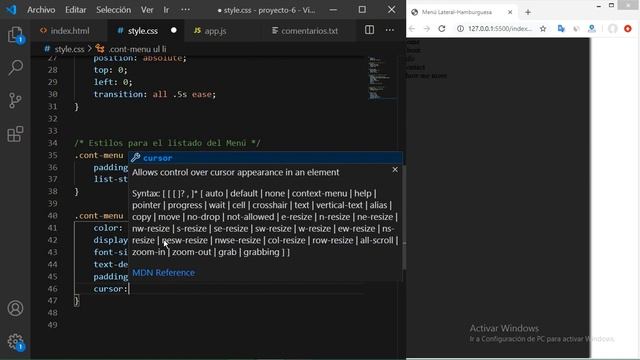Split the editor to the right

coord(369,30)
